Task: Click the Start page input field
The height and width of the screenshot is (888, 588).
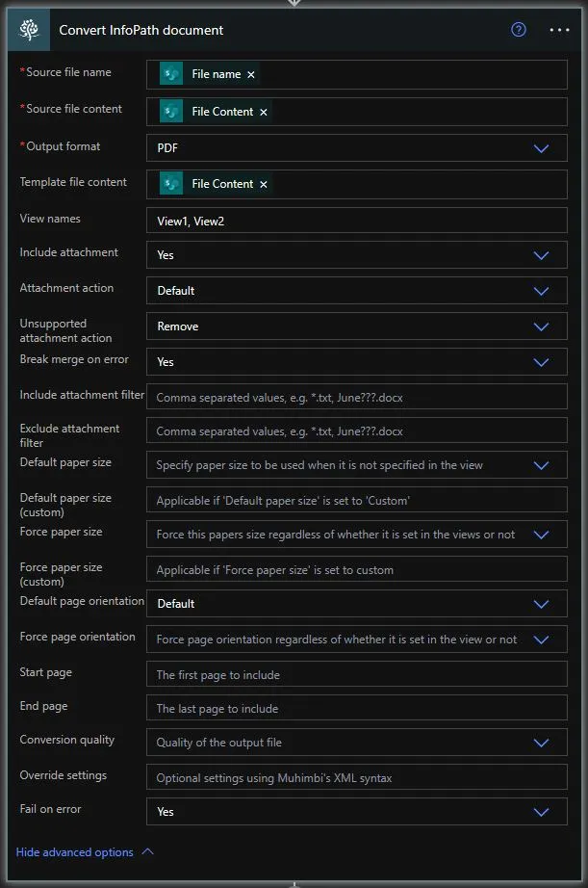Action: (x=356, y=675)
